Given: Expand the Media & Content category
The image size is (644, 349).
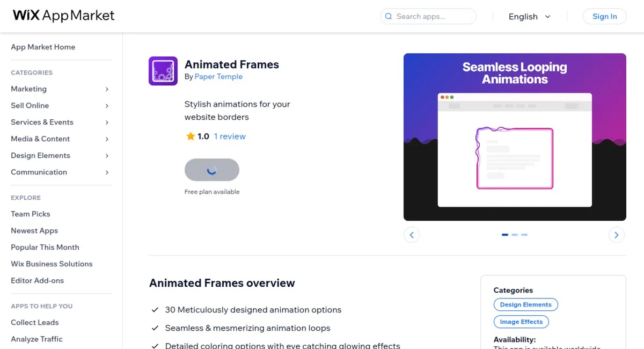Looking at the screenshot, I should [60, 139].
